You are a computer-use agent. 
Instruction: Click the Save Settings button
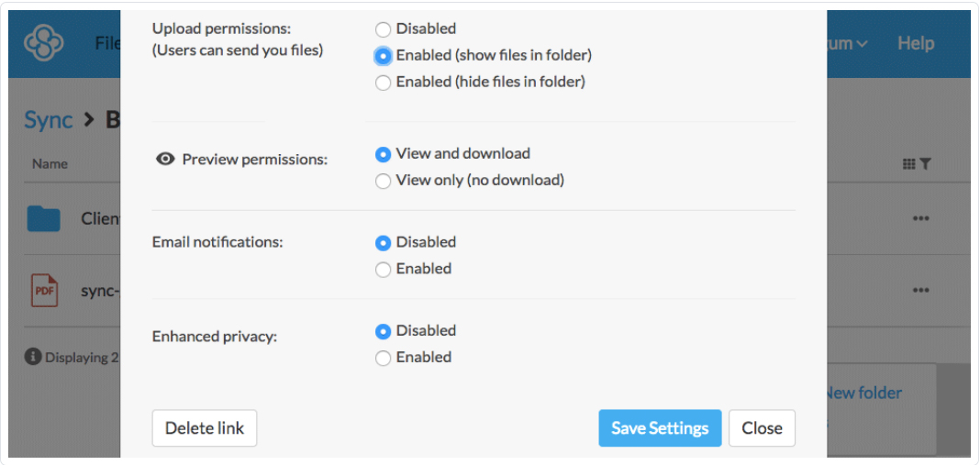[x=660, y=428]
